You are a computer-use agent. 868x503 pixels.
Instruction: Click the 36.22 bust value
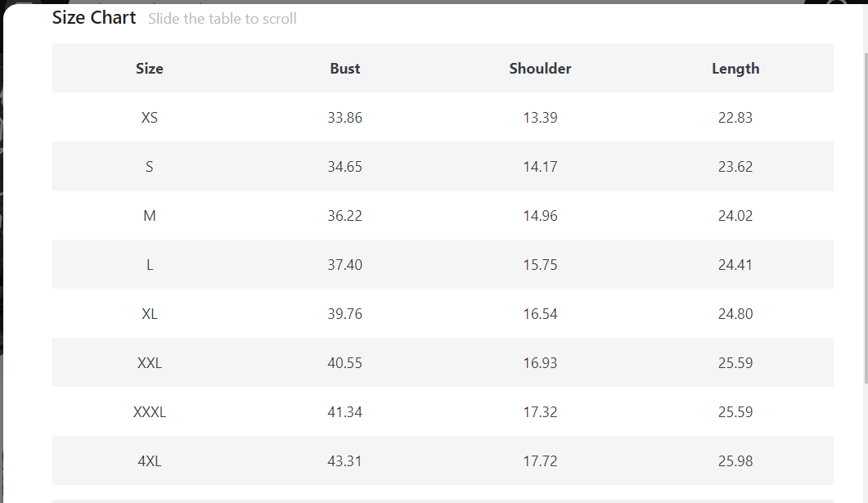[345, 216]
